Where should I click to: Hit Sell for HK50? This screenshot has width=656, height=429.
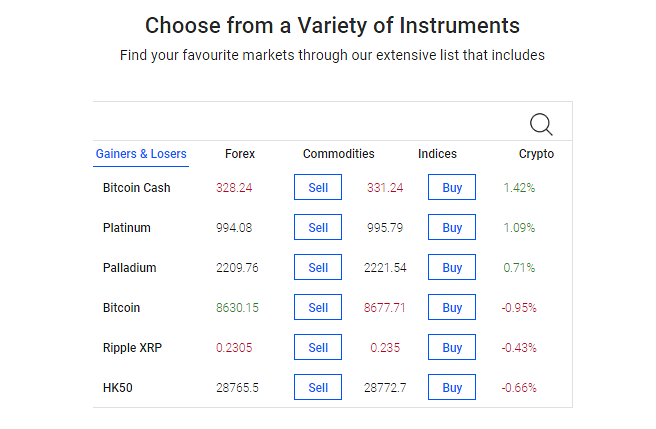click(318, 387)
